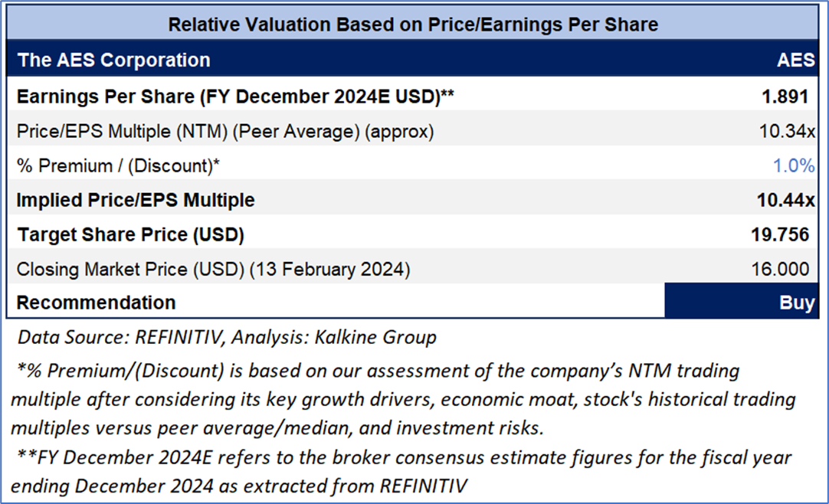Screen dimensions: 829x504
Task: Select 'The AES Corporation' header cell
Action: tap(113, 60)
